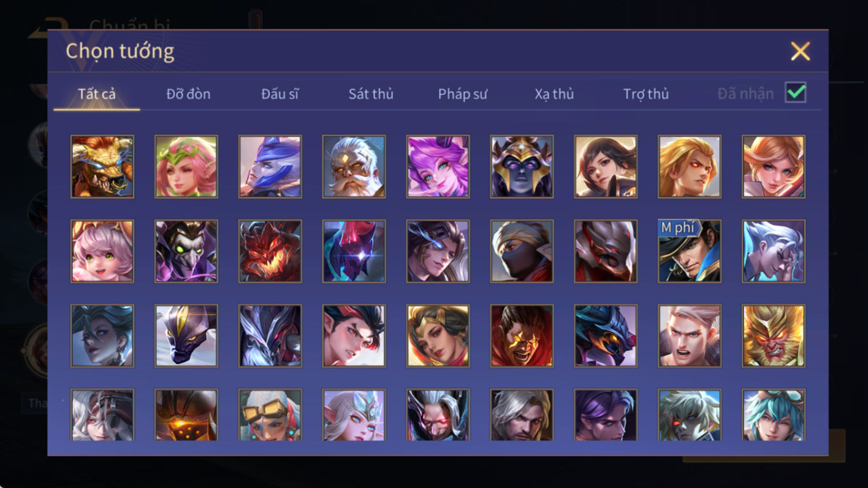Select the dark-helmeted purple-eyed hero
This screenshot has height=488, width=868.
click(x=522, y=166)
